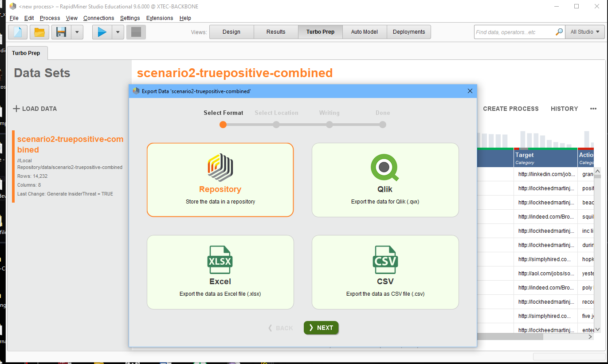Image resolution: width=608 pixels, height=364 pixels.
Task: Select the http://aol.com/jobs/so... cell
Action: point(545,274)
